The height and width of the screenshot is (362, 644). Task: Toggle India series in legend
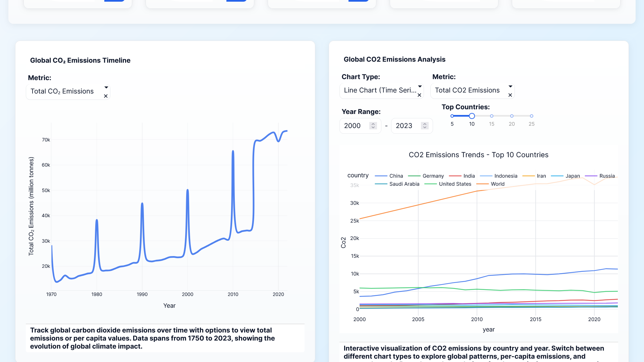pos(469,176)
